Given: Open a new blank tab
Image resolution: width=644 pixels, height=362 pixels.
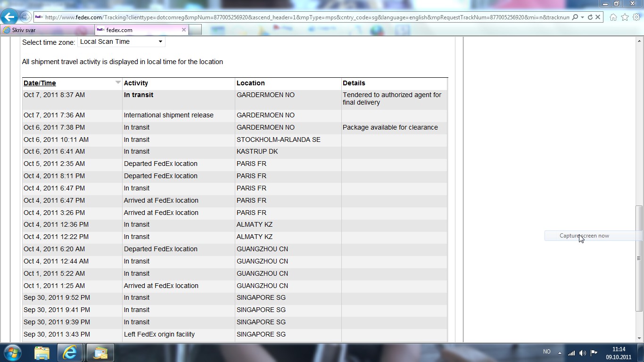Looking at the screenshot, I should coord(196,30).
